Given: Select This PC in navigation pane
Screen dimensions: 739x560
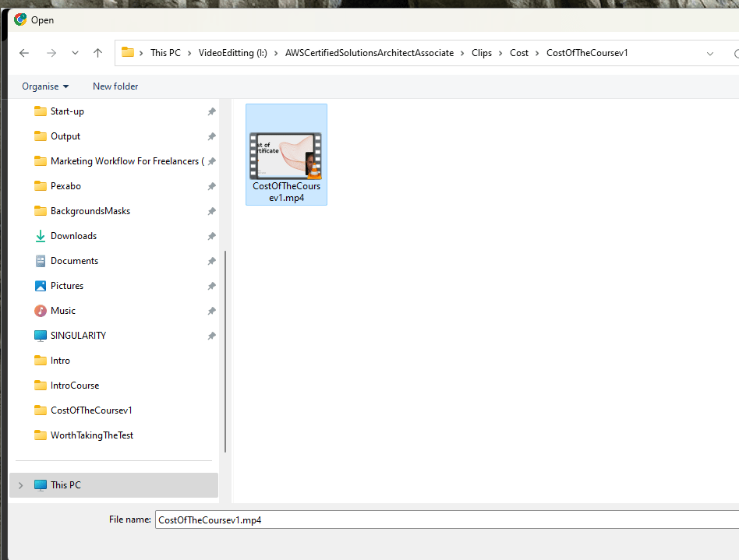Looking at the screenshot, I should (x=114, y=485).
